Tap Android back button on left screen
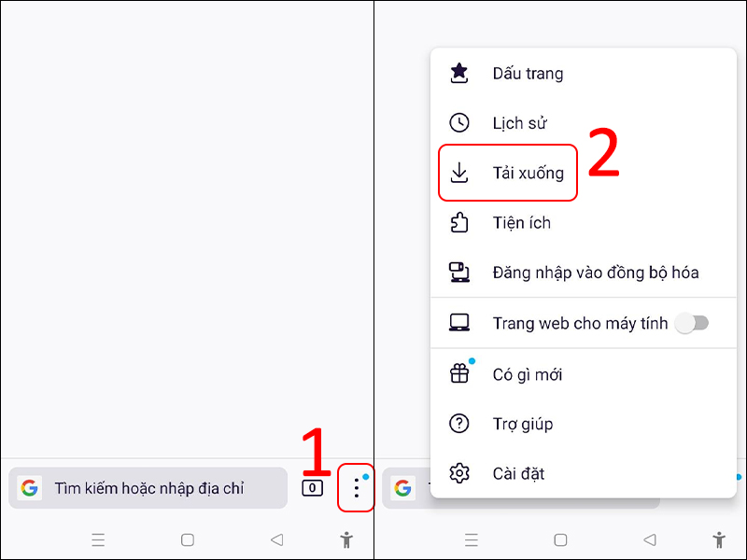The height and width of the screenshot is (560, 747). 276,540
